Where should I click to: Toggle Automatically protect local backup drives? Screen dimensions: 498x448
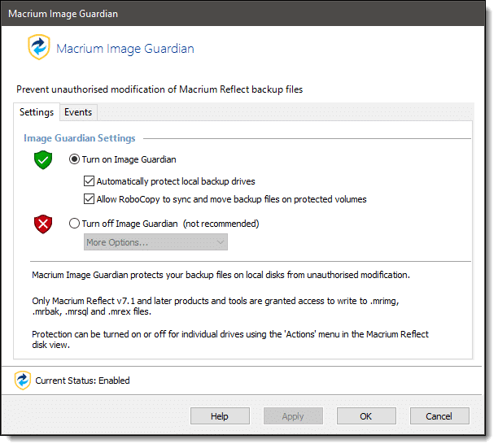pos(89,181)
